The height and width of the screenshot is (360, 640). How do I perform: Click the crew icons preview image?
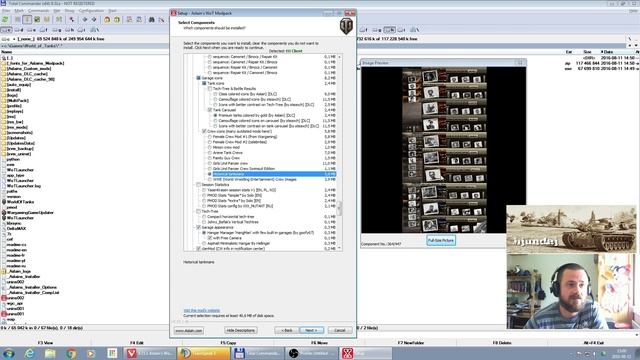pos(444,150)
